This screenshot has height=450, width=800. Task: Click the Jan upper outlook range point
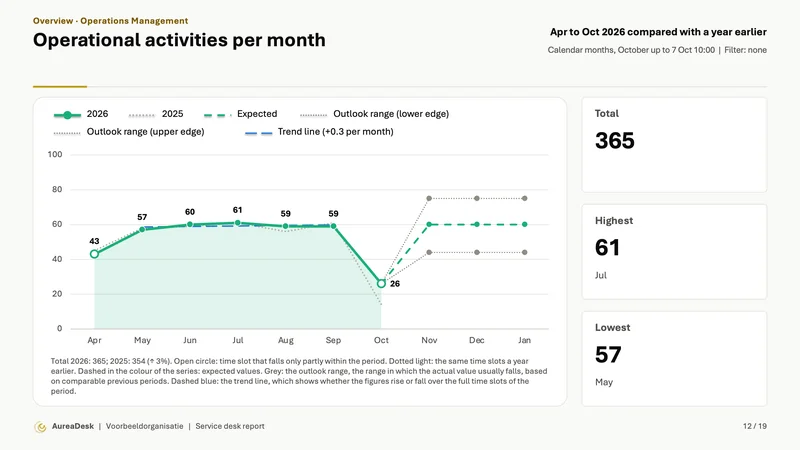tap(524, 198)
